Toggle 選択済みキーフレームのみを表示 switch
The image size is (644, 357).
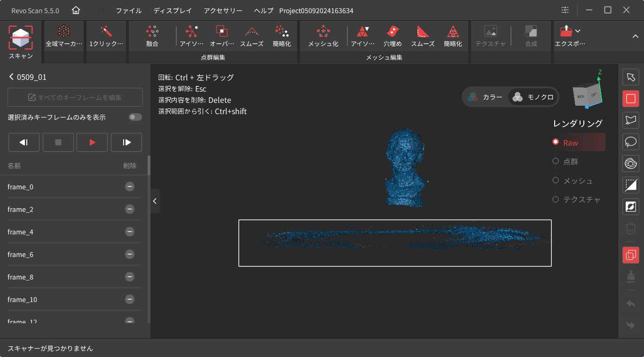click(135, 117)
